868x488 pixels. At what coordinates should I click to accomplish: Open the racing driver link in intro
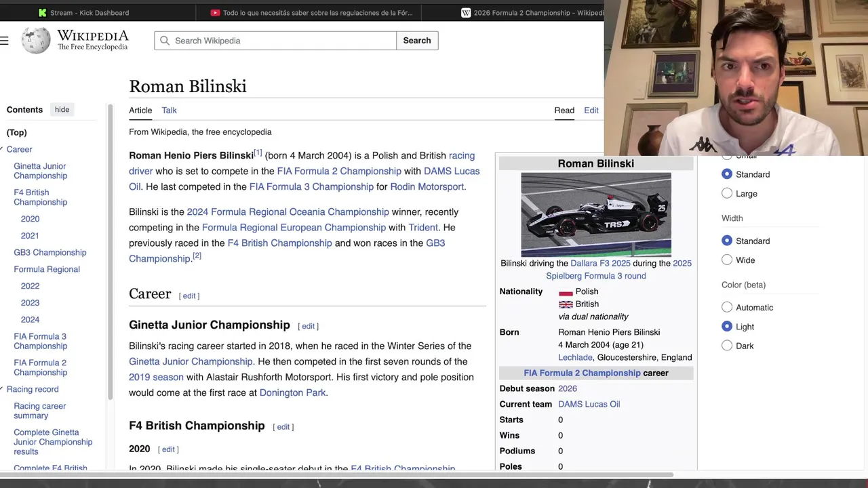(x=302, y=163)
